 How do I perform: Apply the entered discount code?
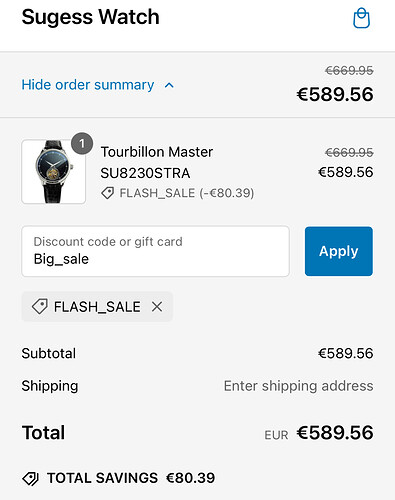(339, 251)
